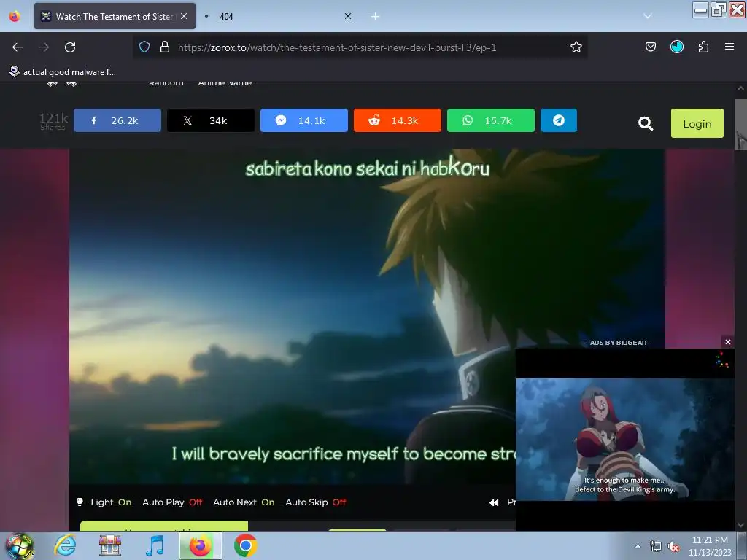Image resolution: width=747 pixels, height=560 pixels.
Task: Open the extensions puzzle icon
Action: point(703,47)
